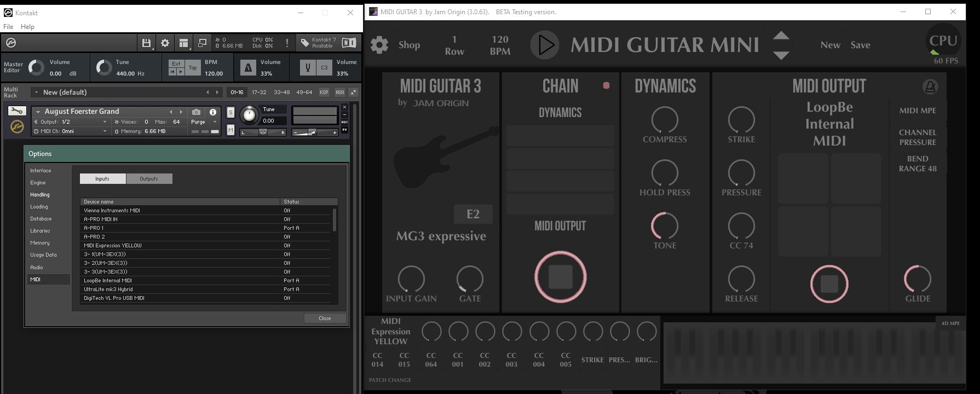Click the play button in MIDI Guitar
This screenshot has width=980, height=394.
[545, 45]
